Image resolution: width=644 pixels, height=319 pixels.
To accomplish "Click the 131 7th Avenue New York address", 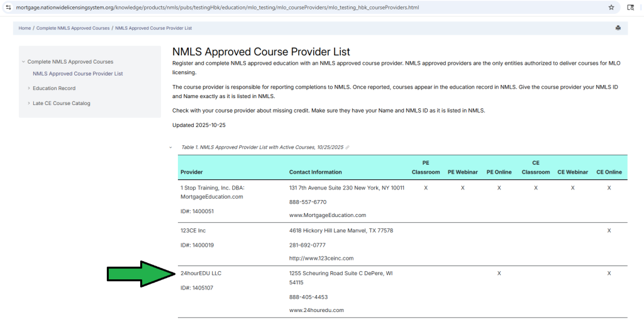I will click(x=347, y=188).
